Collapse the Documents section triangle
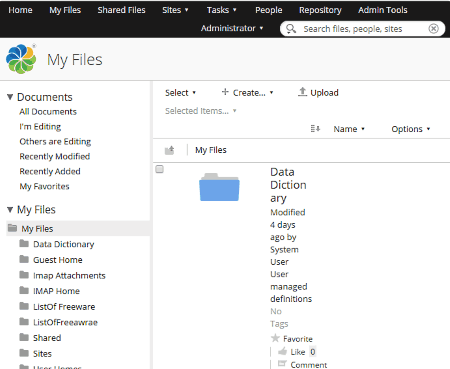The height and width of the screenshot is (369, 450). click(10, 97)
